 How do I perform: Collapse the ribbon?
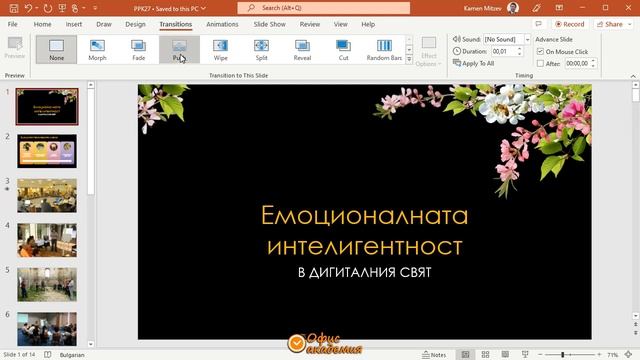point(633,76)
